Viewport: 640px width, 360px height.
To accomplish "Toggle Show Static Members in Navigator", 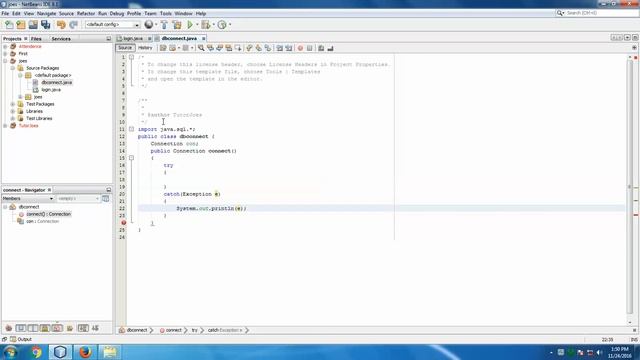I will [33, 328].
